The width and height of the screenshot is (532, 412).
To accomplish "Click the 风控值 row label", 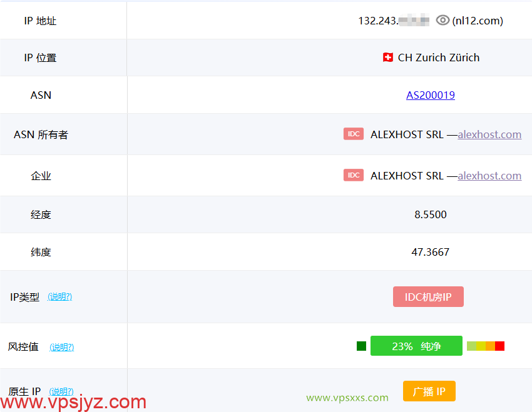I will 23,346.
